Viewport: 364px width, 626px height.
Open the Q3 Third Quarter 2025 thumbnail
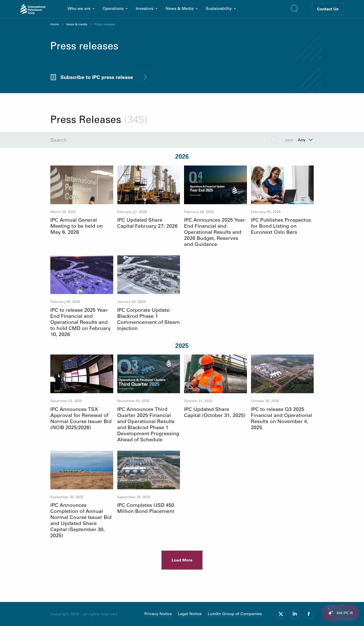coord(149,374)
